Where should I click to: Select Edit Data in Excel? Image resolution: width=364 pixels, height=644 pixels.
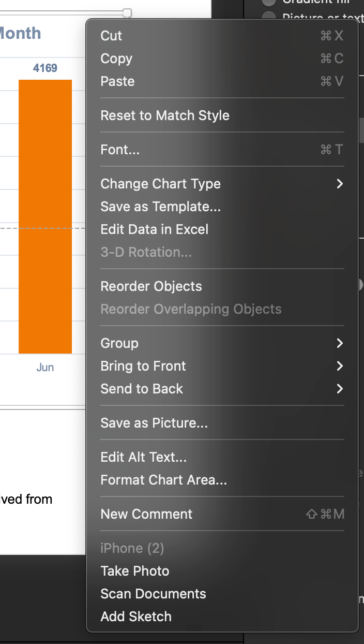click(155, 229)
